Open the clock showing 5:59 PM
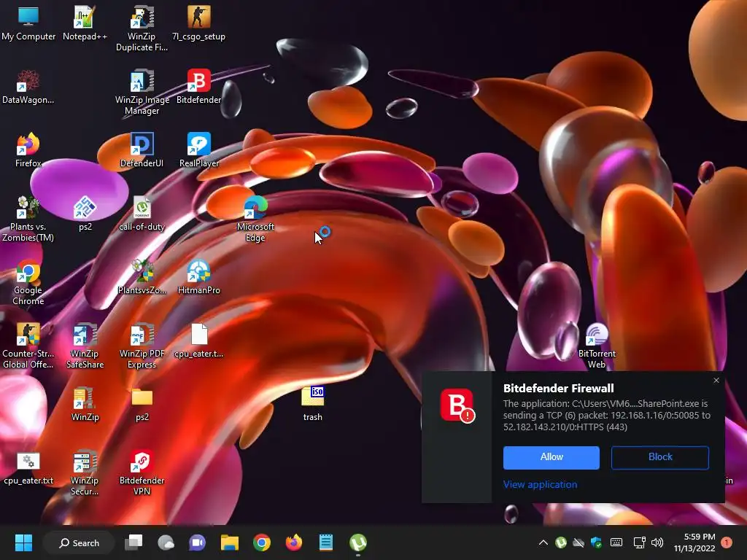 pyautogui.click(x=694, y=542)
